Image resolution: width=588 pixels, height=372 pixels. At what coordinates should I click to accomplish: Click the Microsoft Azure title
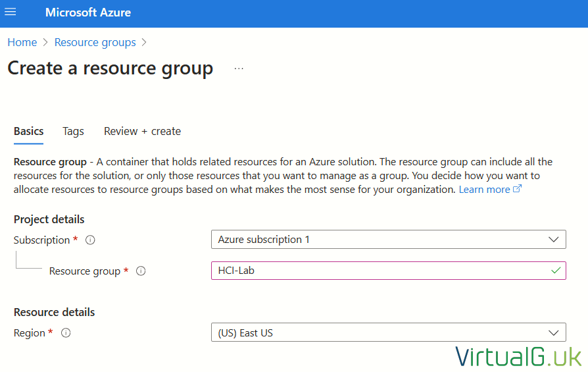coord(88,13)
